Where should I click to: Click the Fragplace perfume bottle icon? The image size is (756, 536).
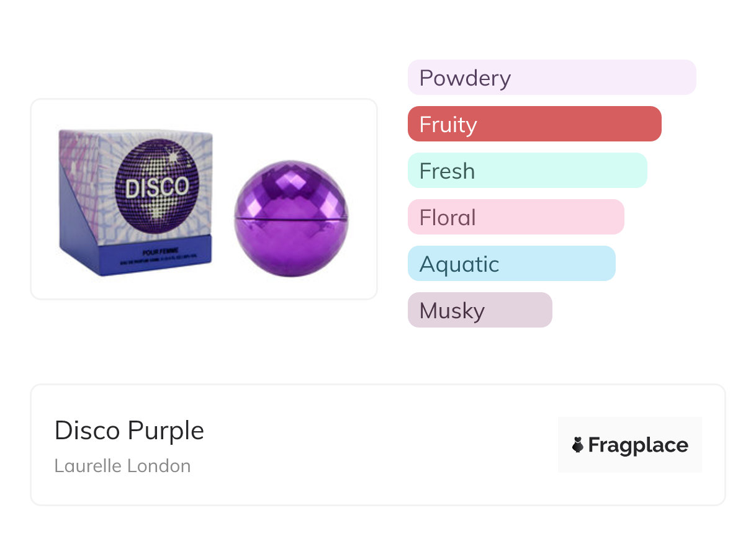[578, 445]
